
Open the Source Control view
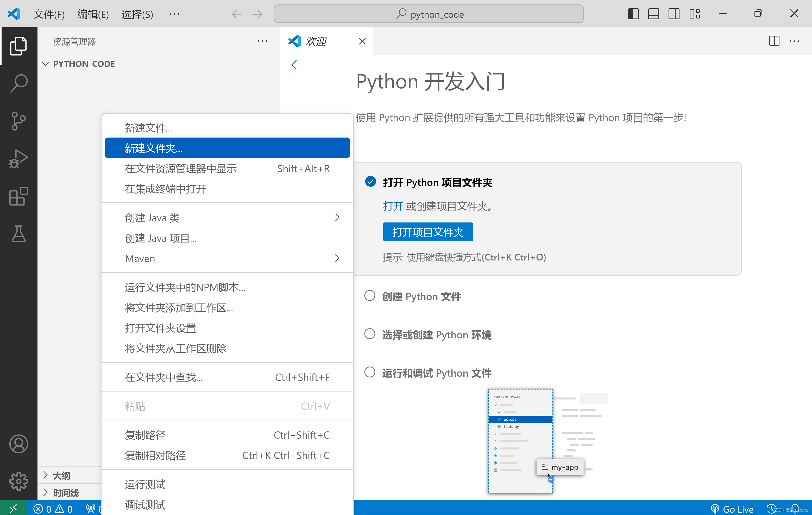[x=18, y=121]
